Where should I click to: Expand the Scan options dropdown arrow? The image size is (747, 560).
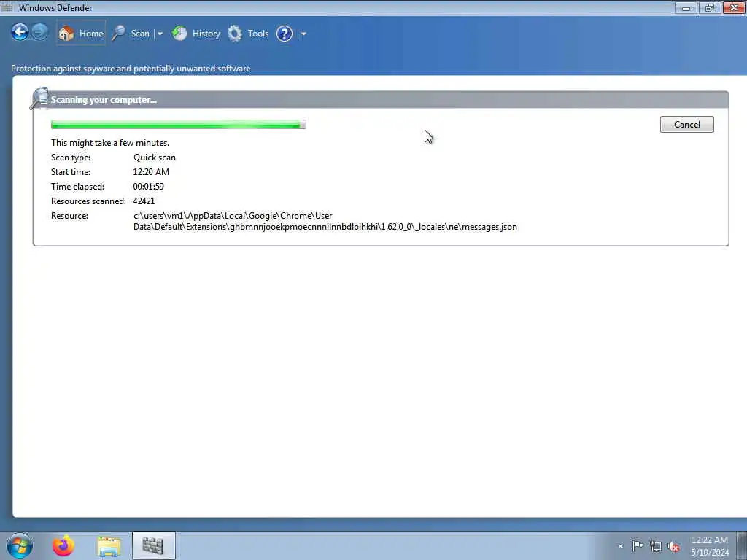pos(160,34)
